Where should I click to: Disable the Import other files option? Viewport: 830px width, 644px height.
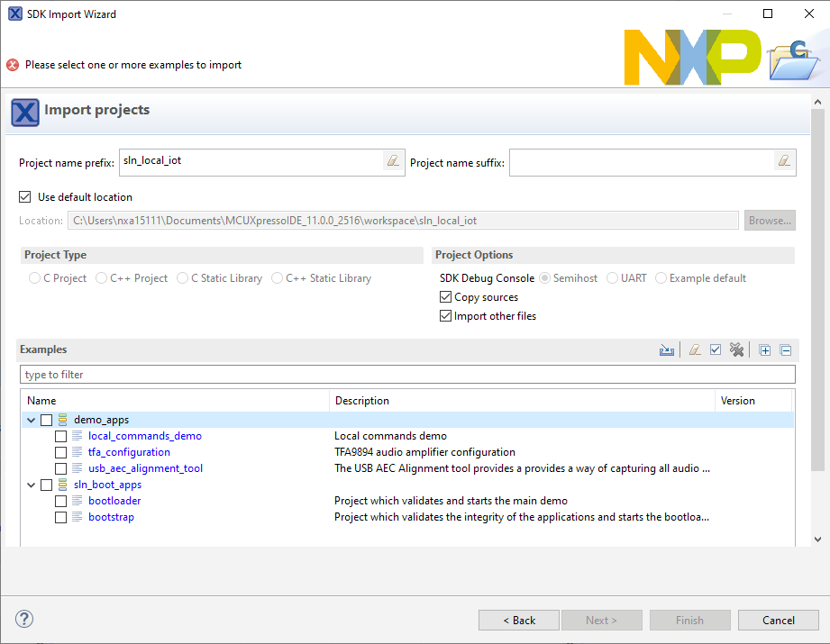click(445, 316)
